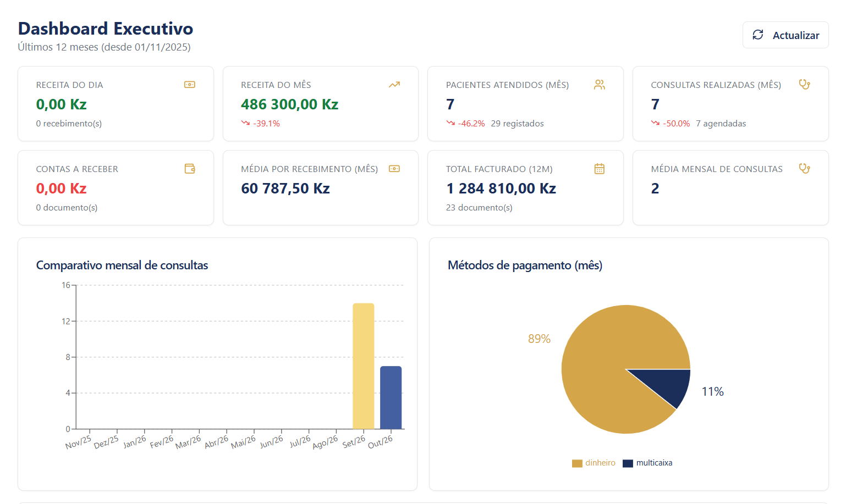
Task: Click the 1 284 810,00 Kz total value
Action: point(501,189)
